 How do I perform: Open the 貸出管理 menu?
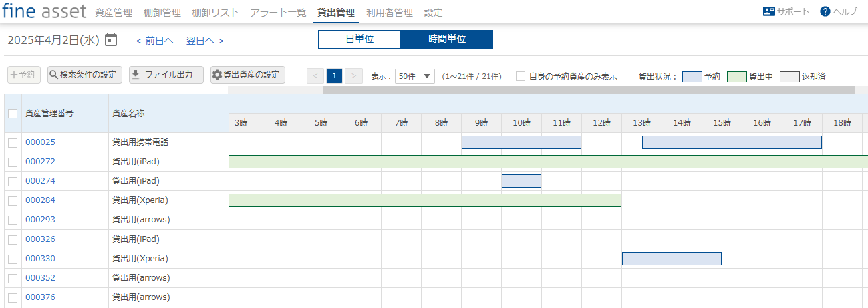coord(336,12)
